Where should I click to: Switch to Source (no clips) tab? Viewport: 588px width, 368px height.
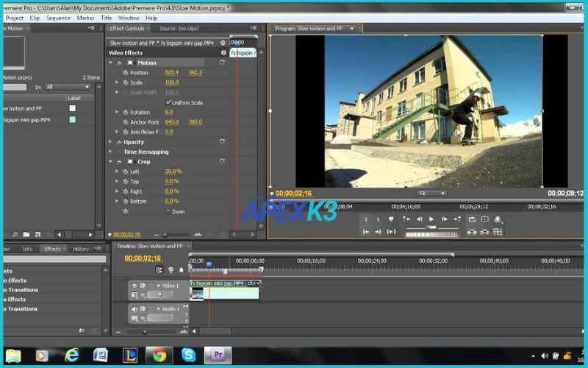pos(179,28)
